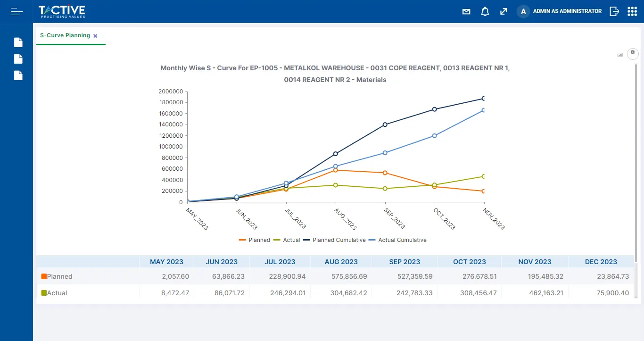
Task: Close the S-Curve Planning tab
Action: 95,36
